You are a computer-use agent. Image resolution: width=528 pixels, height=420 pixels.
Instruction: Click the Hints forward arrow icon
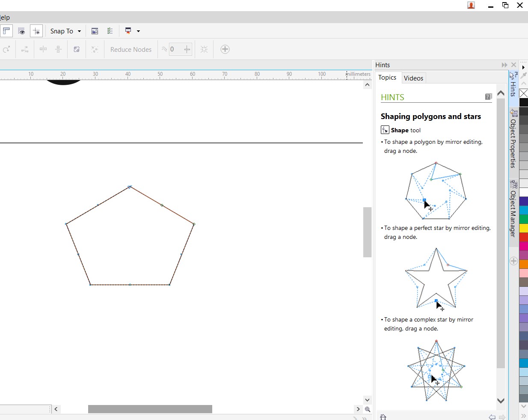pos(502,417)
